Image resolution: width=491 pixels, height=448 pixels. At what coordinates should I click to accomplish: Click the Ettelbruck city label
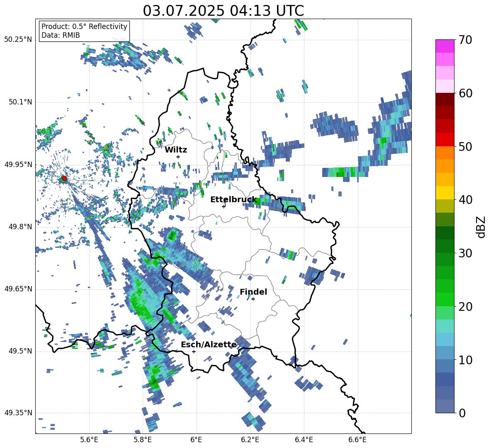click(233, 200)
